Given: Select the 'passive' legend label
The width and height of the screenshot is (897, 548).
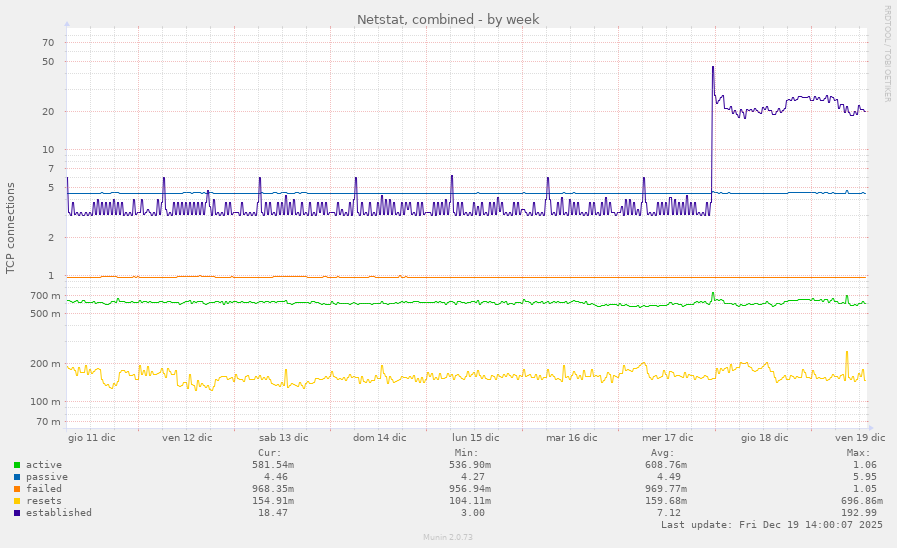Looking at the screenshot, I should (47, 477).
